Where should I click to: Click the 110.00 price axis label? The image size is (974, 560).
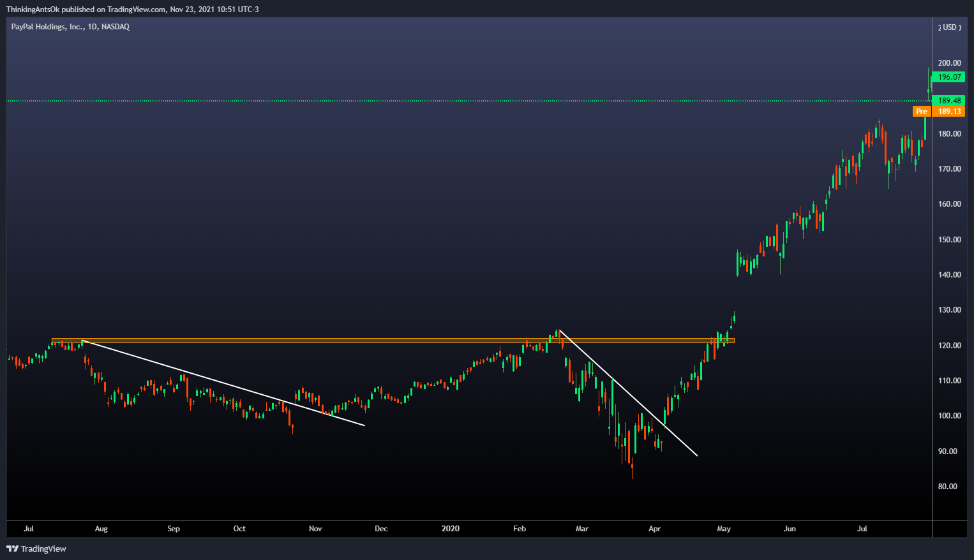[x=950, y=381]
